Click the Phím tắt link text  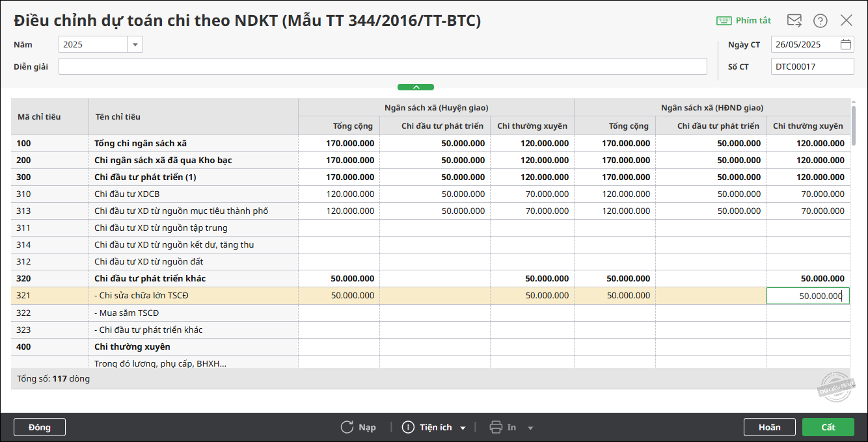click(753, 21)
